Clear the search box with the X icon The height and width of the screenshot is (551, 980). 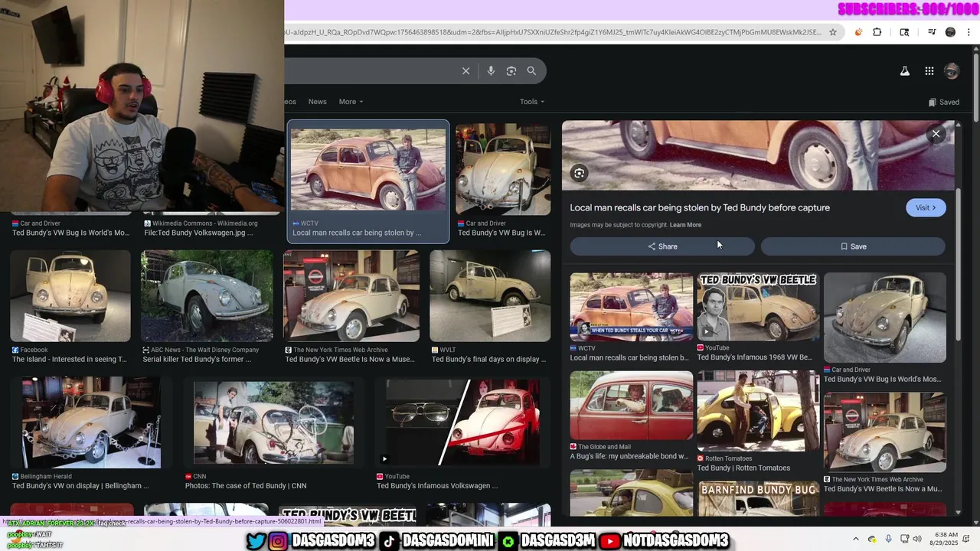click(465, 70)
